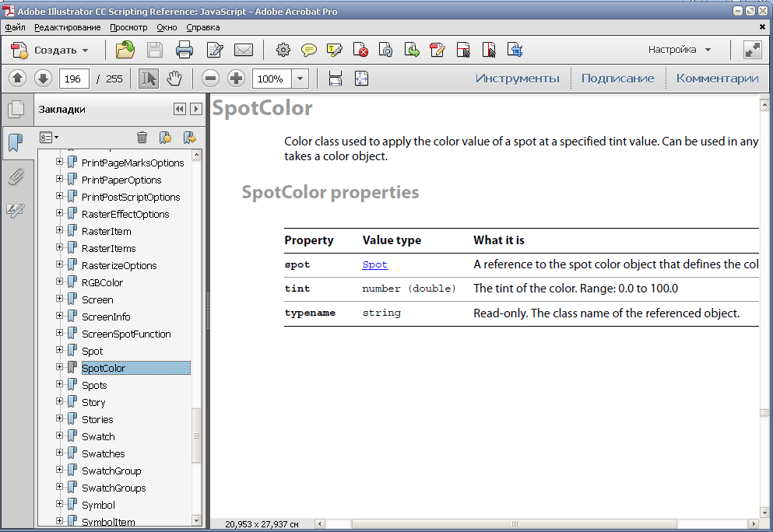The width and height of the screenshot is (773, 532).
Task: Expand the Swatches bookmark node
Action: [x=59, y=452]
